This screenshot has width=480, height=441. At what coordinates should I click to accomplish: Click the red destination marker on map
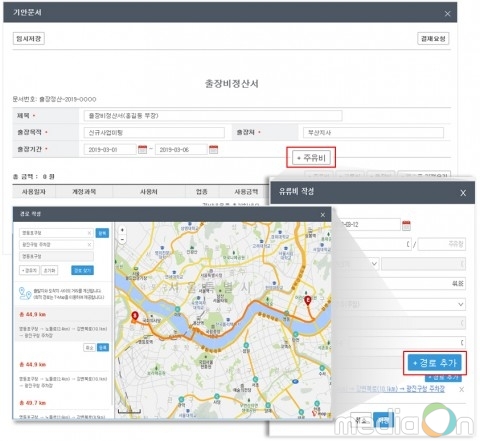click(308, 300)
